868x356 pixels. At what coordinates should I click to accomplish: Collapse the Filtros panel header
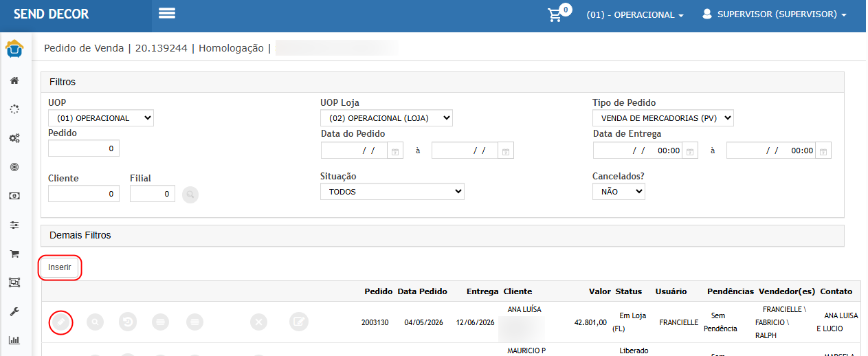[x=443, y=82]
